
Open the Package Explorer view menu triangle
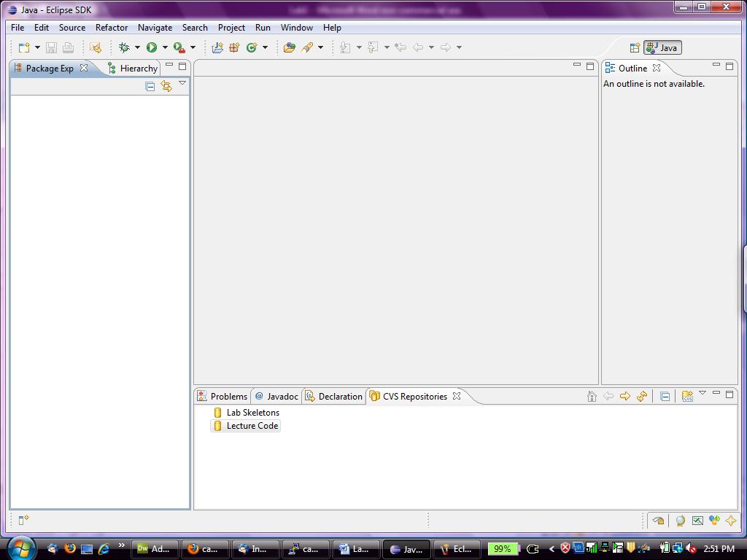point(182,84)
